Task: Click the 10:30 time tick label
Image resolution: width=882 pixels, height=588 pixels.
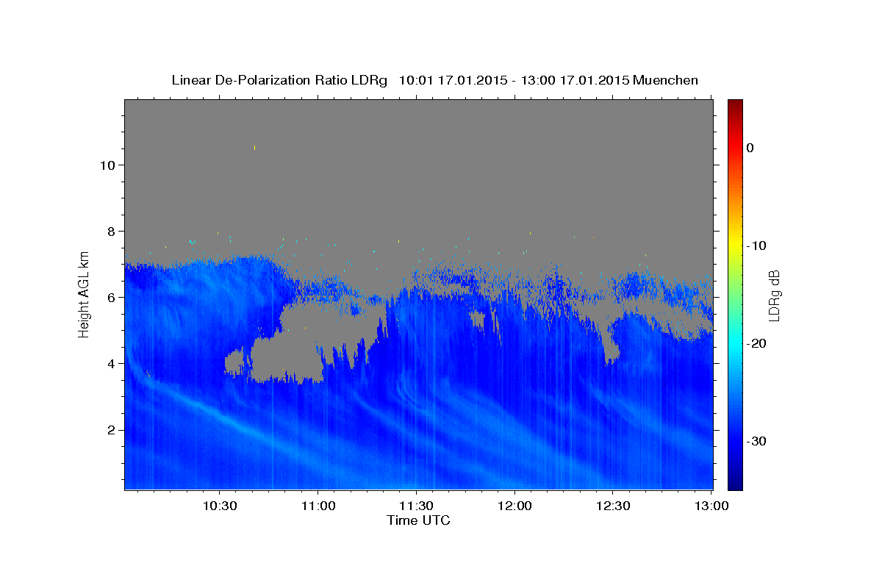Action: point(220,506)
